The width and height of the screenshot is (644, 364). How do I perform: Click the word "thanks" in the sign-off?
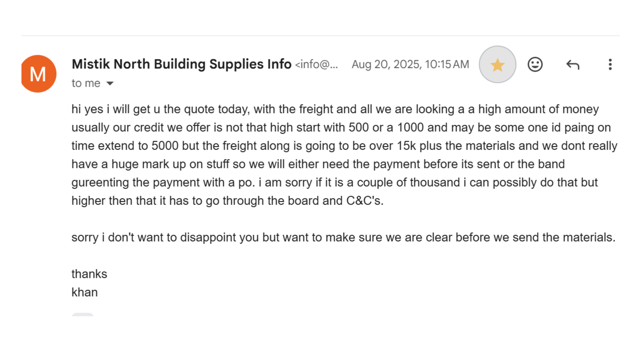(x=89, y=274)
